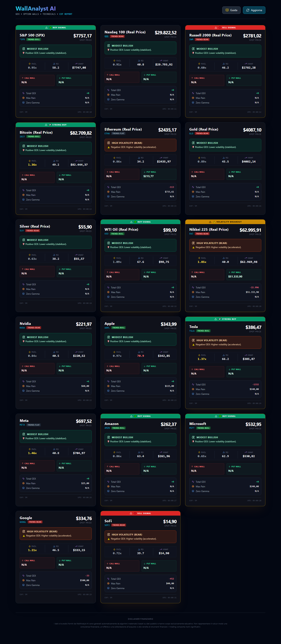This screenshot has height=644, width=281.
Task: Click WTI Oil RVOL value 1.09x
Action: [x=117, y=262]
